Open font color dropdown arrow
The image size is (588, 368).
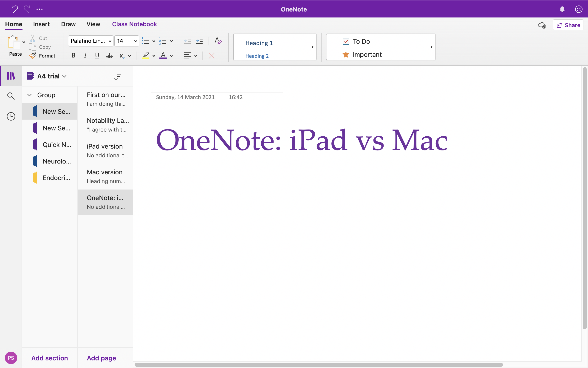tap(171, 56)
